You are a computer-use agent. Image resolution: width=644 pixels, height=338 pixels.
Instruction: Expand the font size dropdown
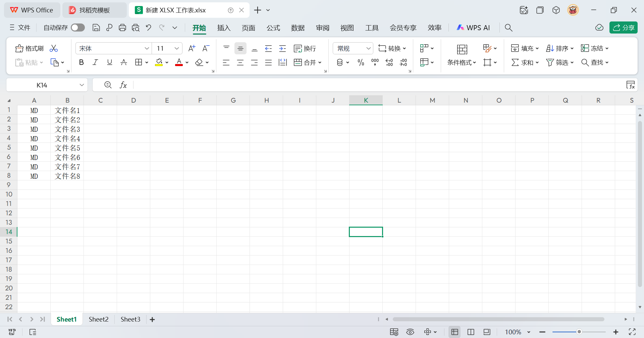pos(176,49)
